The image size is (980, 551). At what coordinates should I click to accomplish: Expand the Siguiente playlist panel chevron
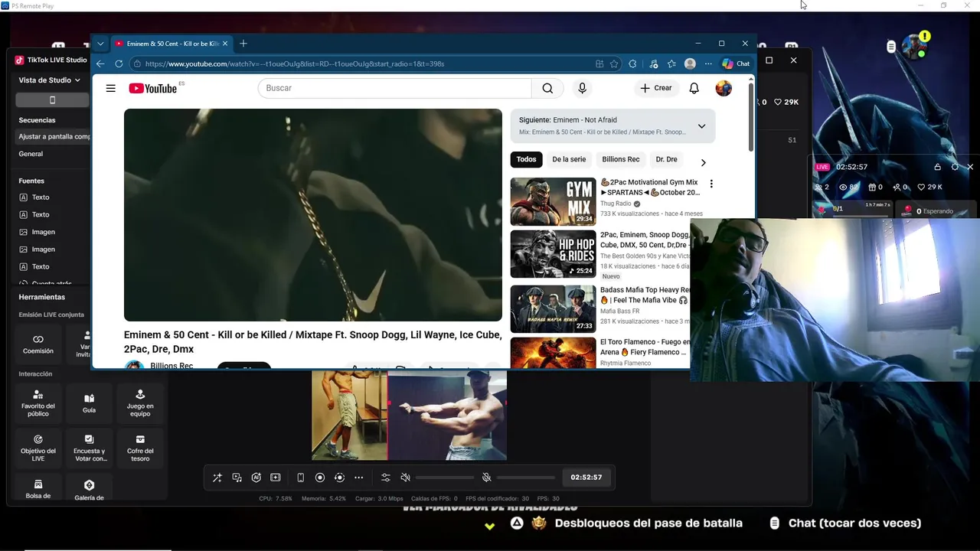click(x=701, y=126)
